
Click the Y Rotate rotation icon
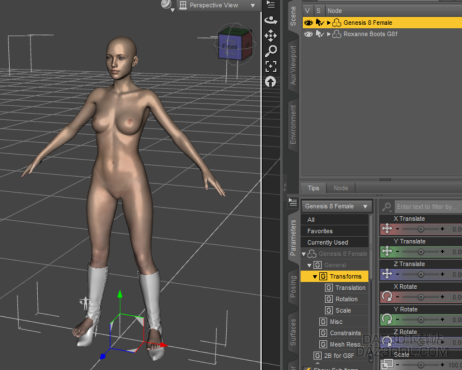tap(387, 319)
